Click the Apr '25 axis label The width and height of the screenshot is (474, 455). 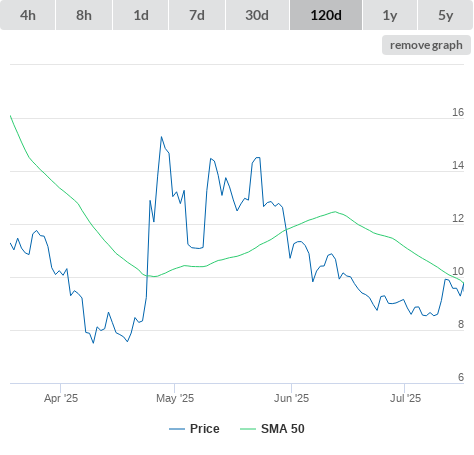61,398
